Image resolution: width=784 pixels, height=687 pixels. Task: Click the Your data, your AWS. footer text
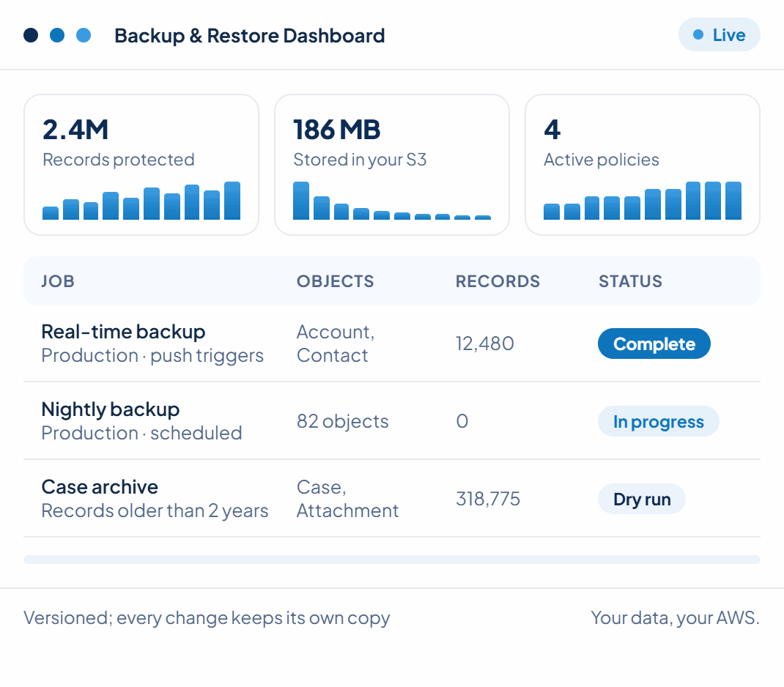(x=675, y=618)
